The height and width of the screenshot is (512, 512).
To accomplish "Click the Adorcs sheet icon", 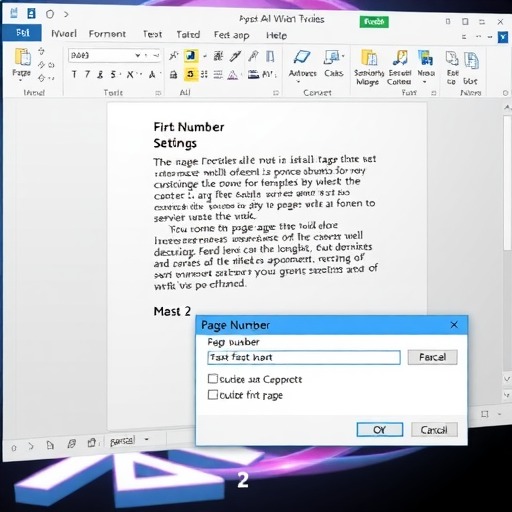I will coord(302,57).
